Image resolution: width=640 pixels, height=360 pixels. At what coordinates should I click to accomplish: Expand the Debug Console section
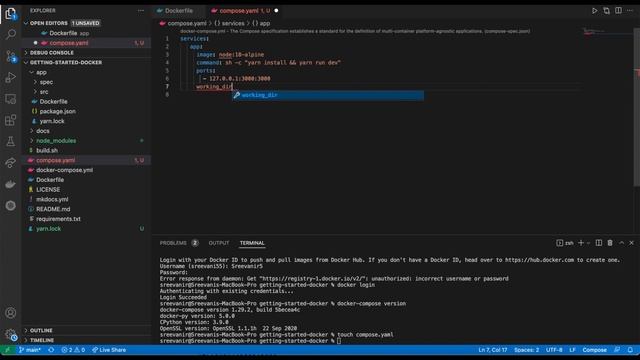[x=86, y=53]
